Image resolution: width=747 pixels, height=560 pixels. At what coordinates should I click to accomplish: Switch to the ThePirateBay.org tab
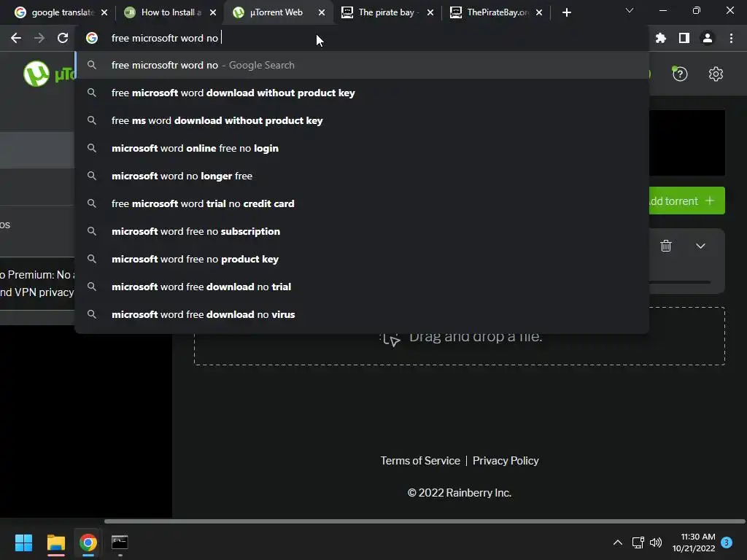(496, 12)
